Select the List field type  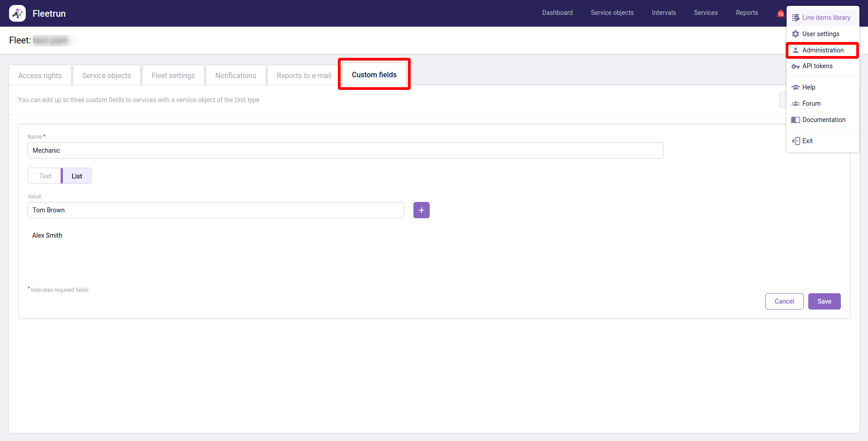point(76,176)
